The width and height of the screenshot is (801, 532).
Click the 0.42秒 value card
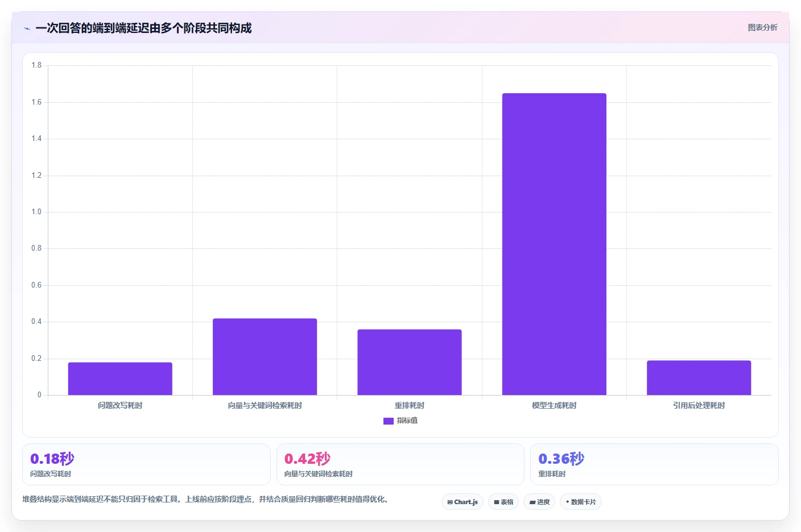(x=400, y=464)
